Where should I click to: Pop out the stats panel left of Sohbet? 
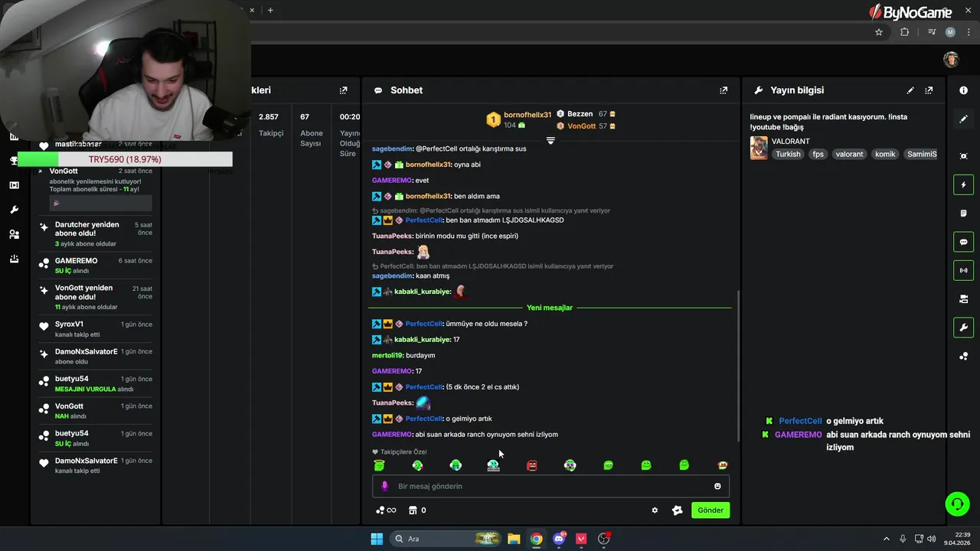pos(343,90)
